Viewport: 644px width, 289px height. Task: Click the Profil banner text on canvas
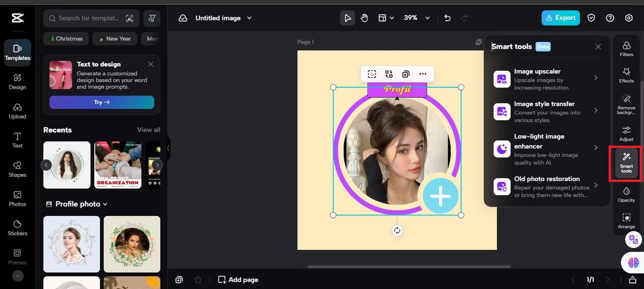[397, 90]
